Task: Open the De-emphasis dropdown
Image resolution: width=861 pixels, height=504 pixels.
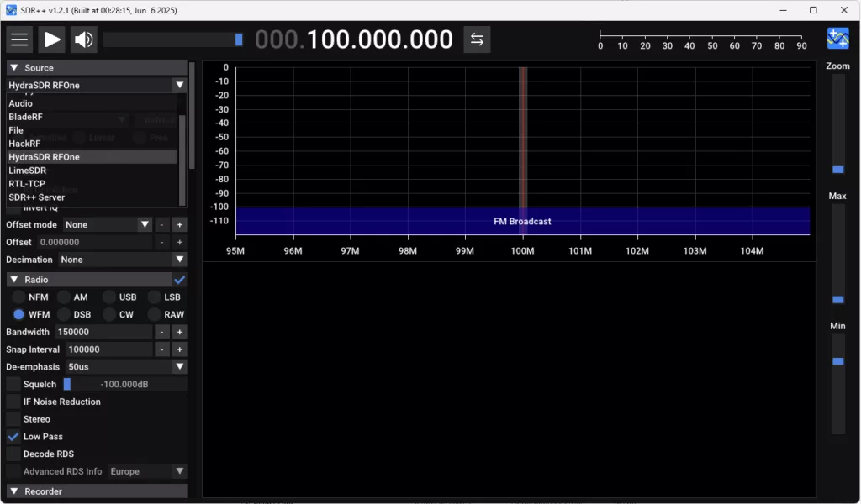Action: (x=124, y=366)
